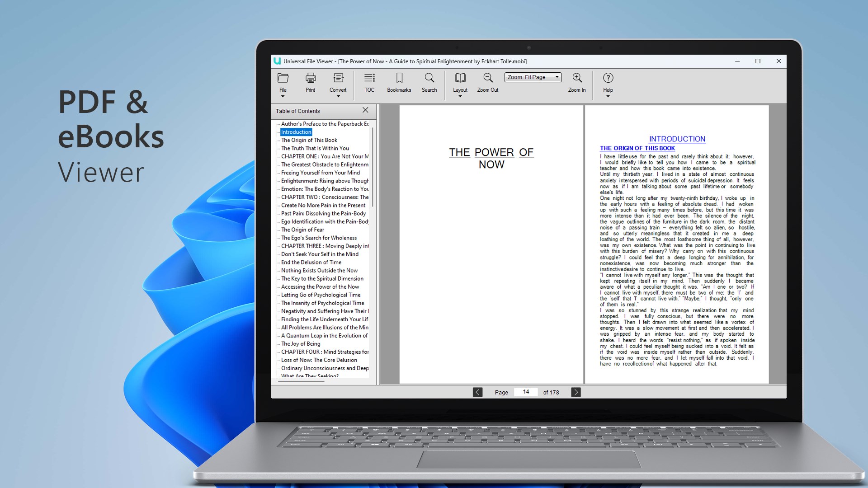Viewport: 868px width, 488px height.
Task: Select 'The Origin of Fear' TOC entry
Action: [302, 230]
